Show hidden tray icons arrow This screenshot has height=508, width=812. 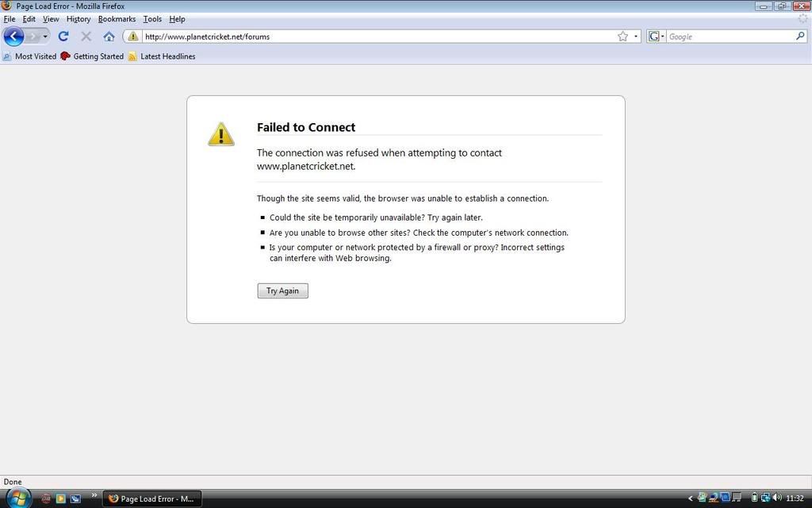(x=691, y=498)
